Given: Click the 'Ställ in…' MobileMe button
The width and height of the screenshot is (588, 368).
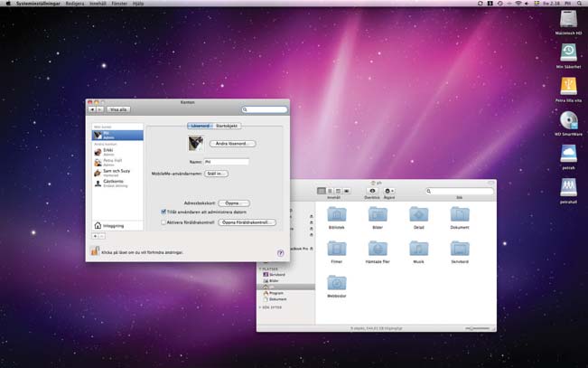Looking at the screenshot, I should click(x=217, y=174).
